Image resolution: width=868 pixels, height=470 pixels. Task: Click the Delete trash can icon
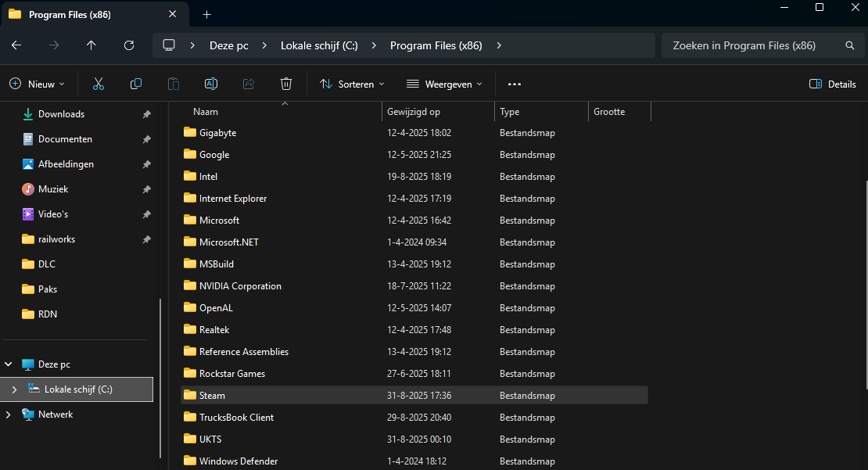click(x=286, y=84)
